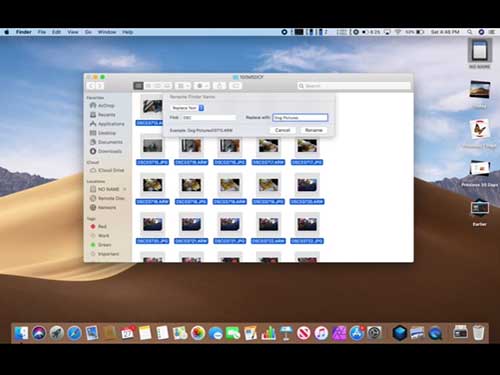Switch to list view in Finder toolbar
The width and height of the screenshot is (500, 375).
148,86
